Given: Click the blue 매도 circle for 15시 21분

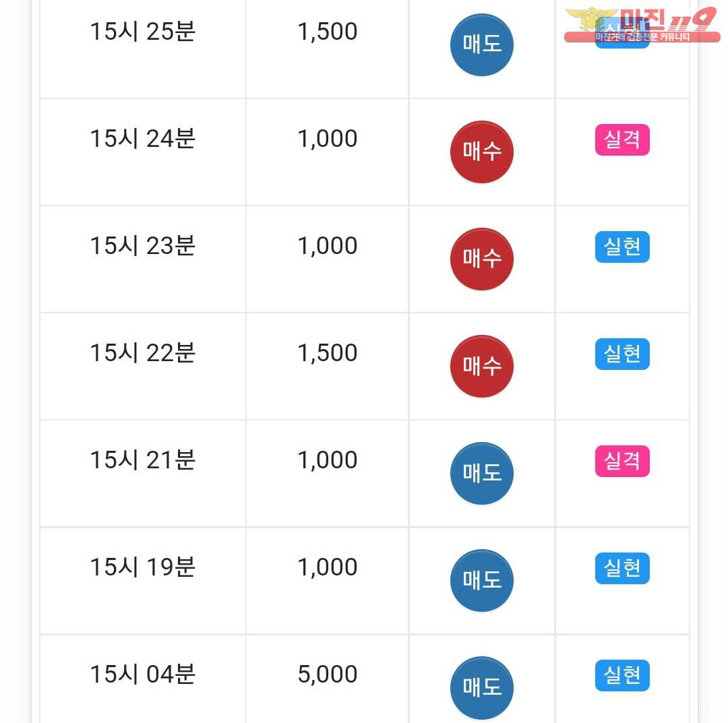Looking at the screenshot, I should pos(481,474).
